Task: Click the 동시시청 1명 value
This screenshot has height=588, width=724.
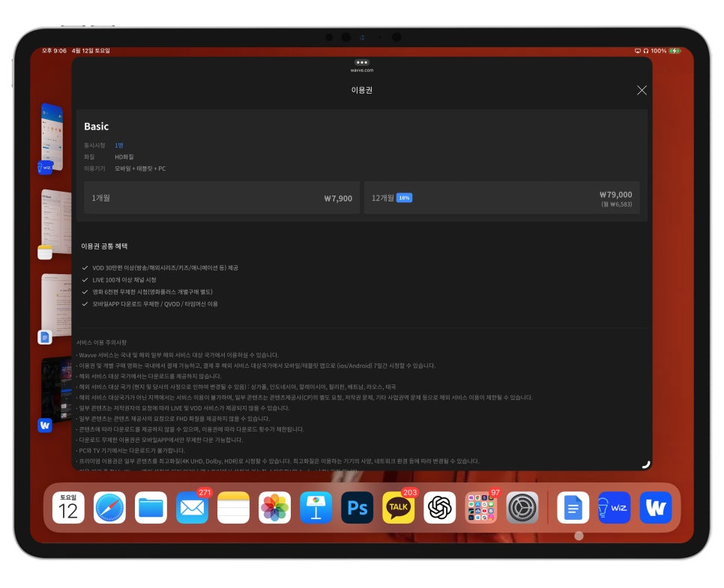Action: click(118, 145)
